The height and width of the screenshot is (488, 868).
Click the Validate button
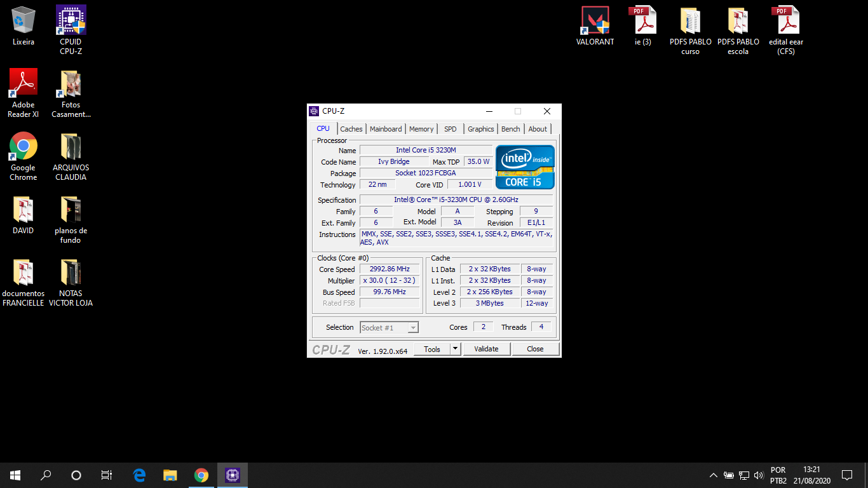[486, 349]
